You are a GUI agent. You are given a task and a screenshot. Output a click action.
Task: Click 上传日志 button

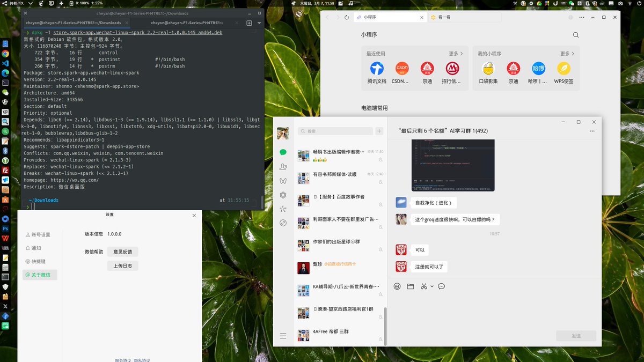point(123,266)
